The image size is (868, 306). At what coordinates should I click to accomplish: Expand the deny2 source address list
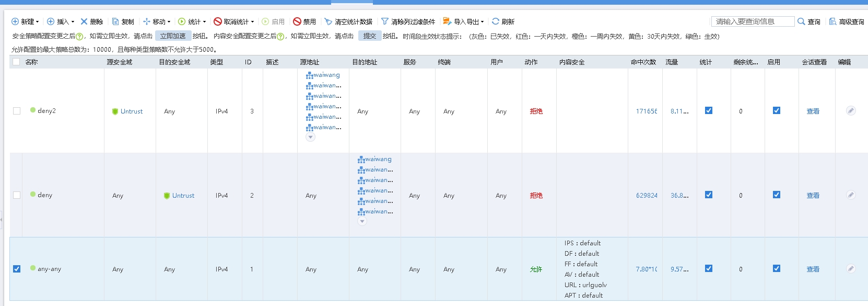pyautogui.click(x=310, y=137)
